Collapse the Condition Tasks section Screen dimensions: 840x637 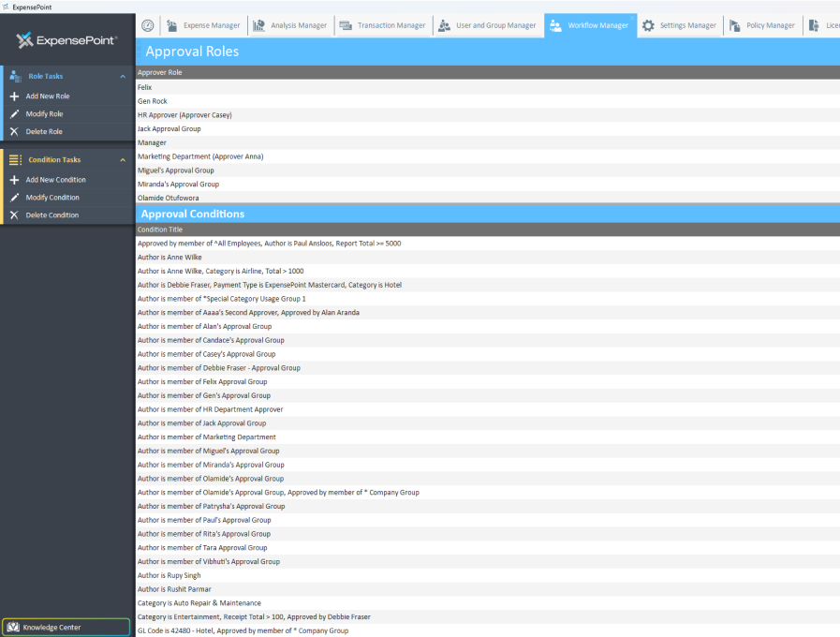[121, 160]
